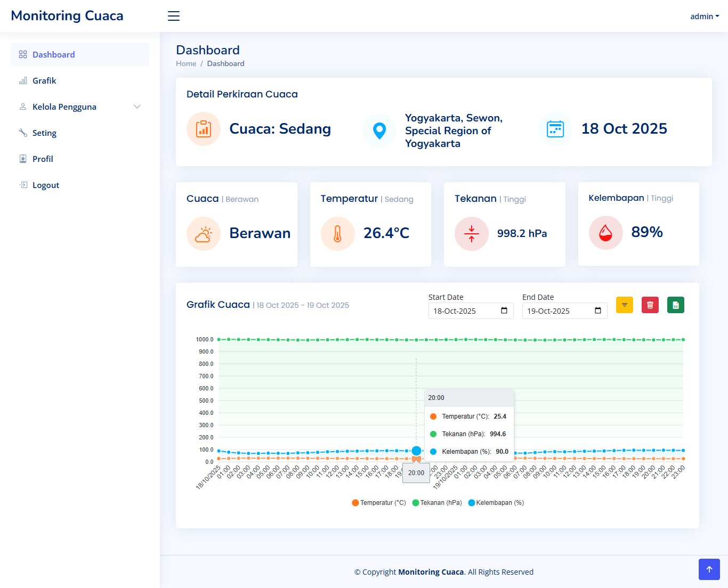Click the wrench icon next to Seting

tap(22, 133)
